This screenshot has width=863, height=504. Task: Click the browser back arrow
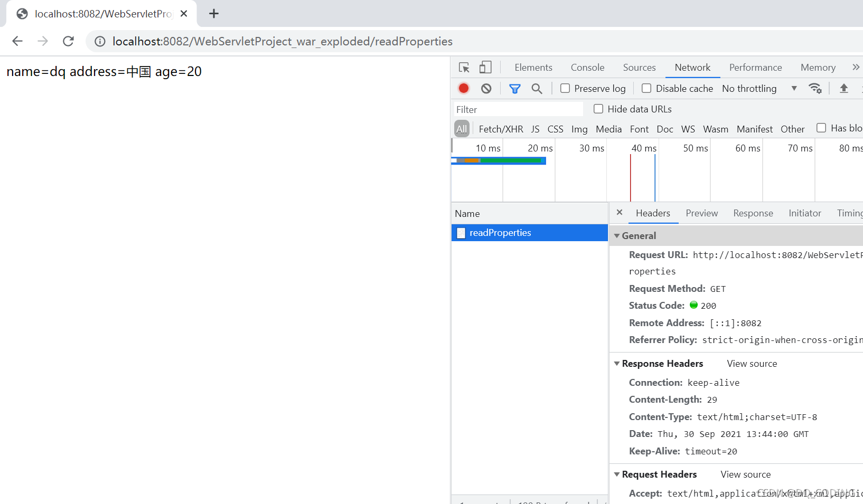[17, 41]
